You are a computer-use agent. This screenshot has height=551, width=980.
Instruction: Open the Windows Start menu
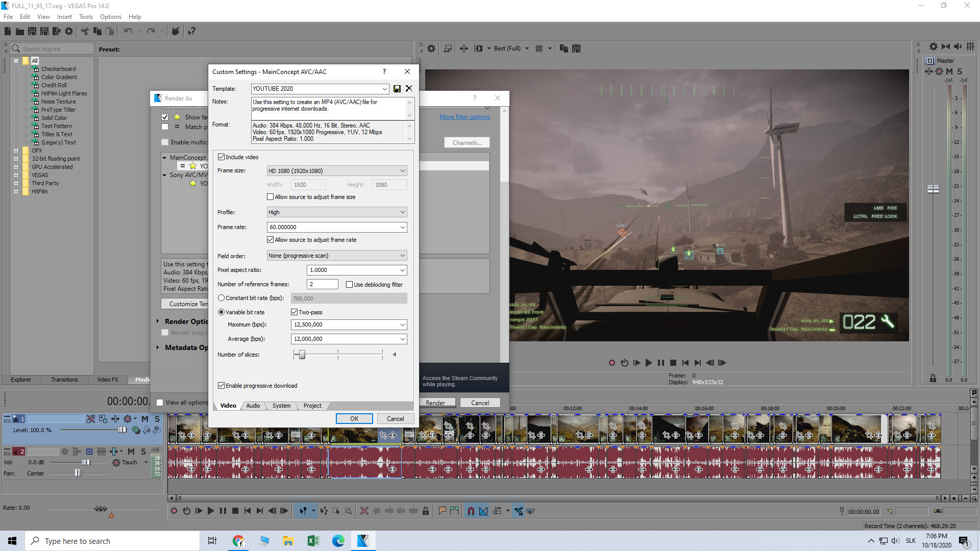(x=12, y=541)
